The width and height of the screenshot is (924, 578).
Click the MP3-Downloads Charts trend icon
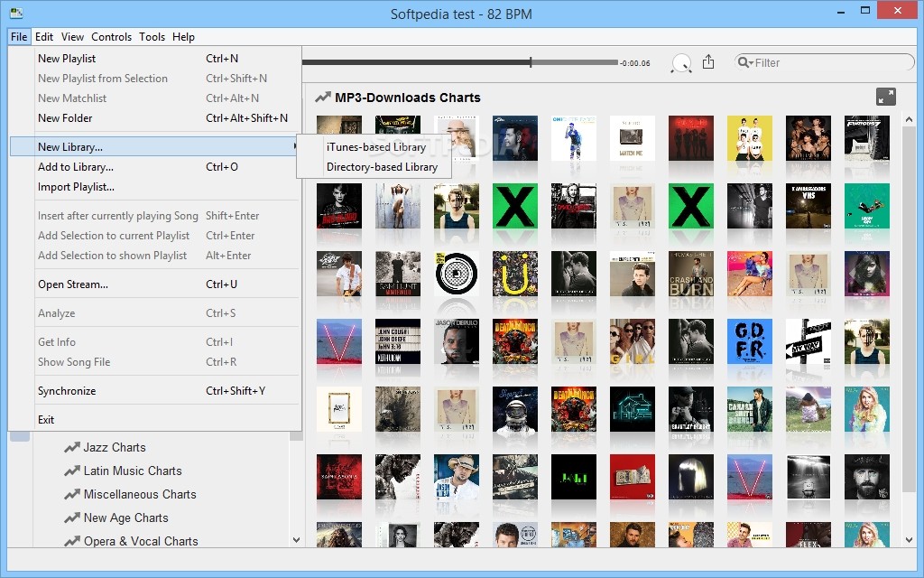pos(323,98)
